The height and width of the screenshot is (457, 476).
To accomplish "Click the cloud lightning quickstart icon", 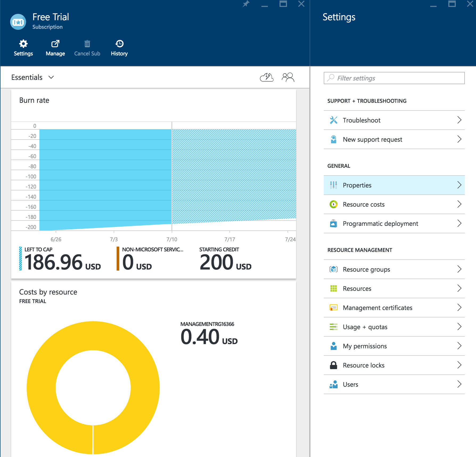I will 266,77.
